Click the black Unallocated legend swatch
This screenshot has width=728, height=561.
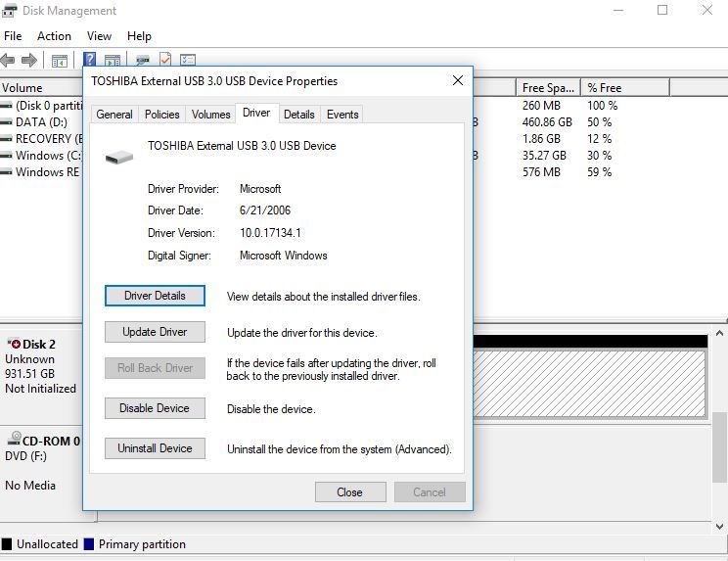pyautogui.click(x=7, y=543)
